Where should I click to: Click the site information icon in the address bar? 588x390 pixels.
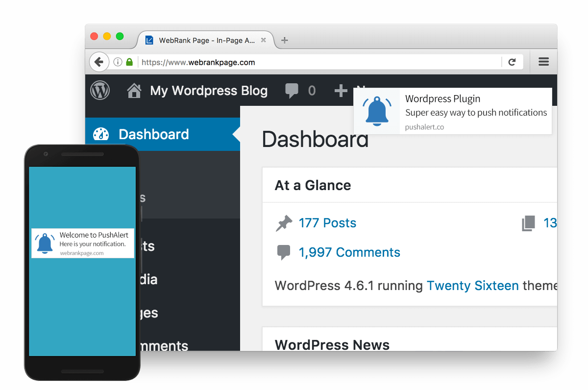117,62
